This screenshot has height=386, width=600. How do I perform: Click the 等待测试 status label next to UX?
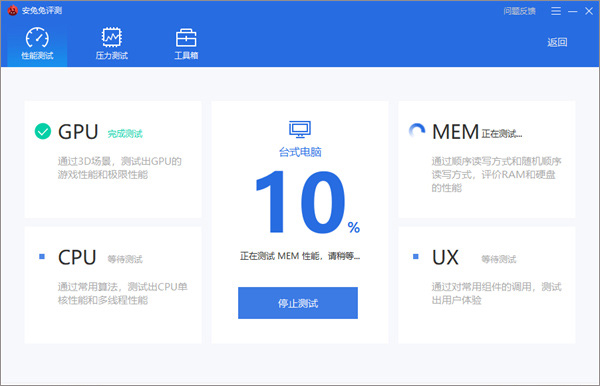click(499, 259)
